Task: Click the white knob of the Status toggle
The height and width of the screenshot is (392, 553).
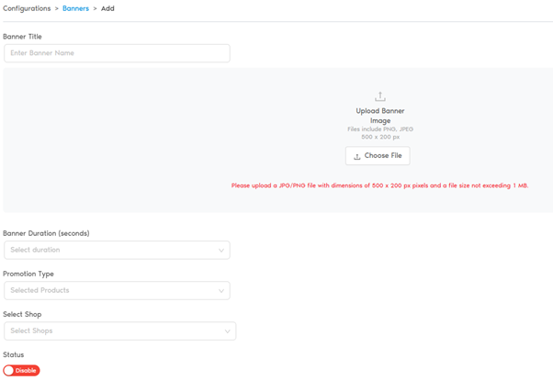Action: click(x=10, y=371)
